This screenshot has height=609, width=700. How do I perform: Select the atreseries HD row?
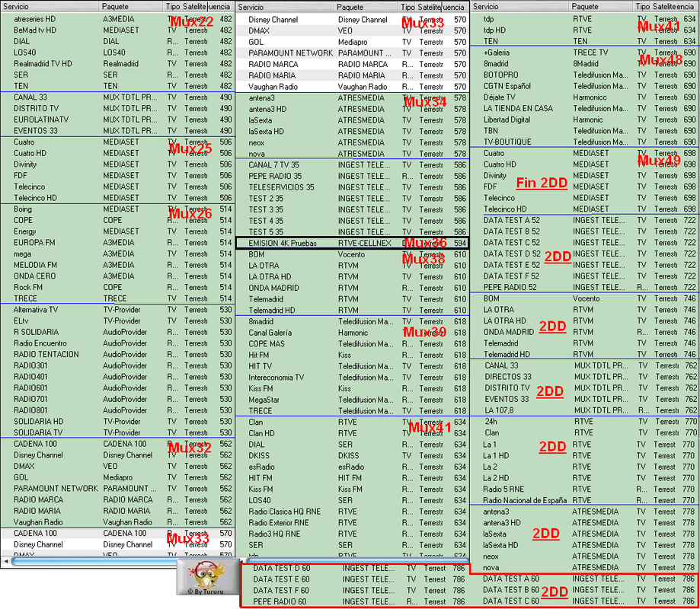point(117,19)
